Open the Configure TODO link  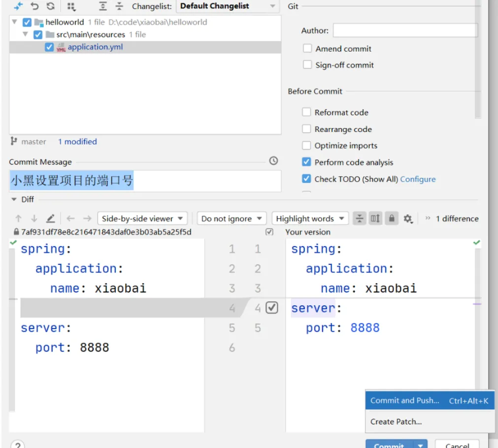(x=418, y=179)
